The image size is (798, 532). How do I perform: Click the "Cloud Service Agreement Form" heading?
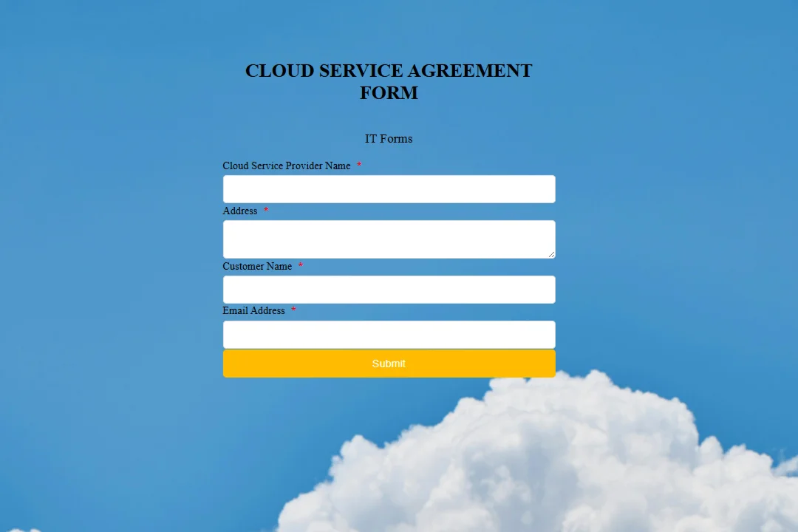click(x=389, y=71)
